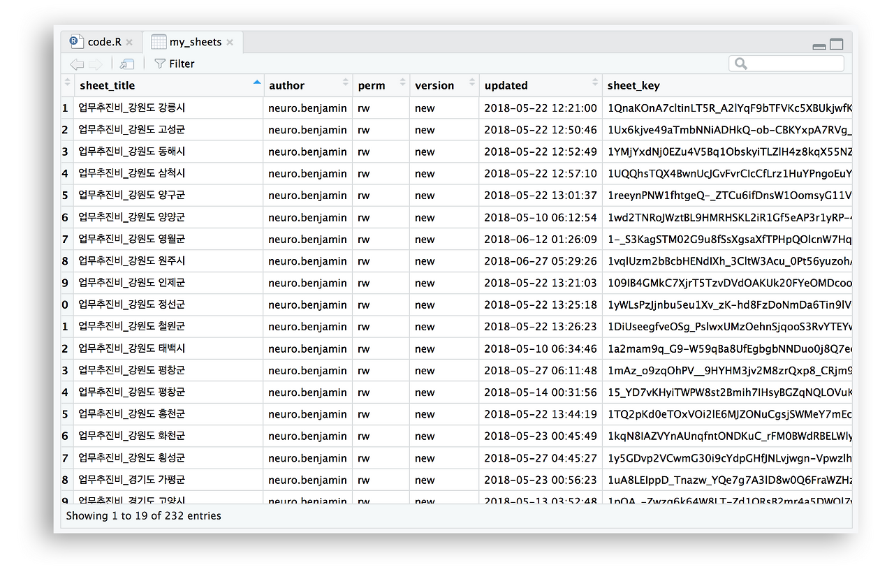Open the Filter controls

coord(175,64)
